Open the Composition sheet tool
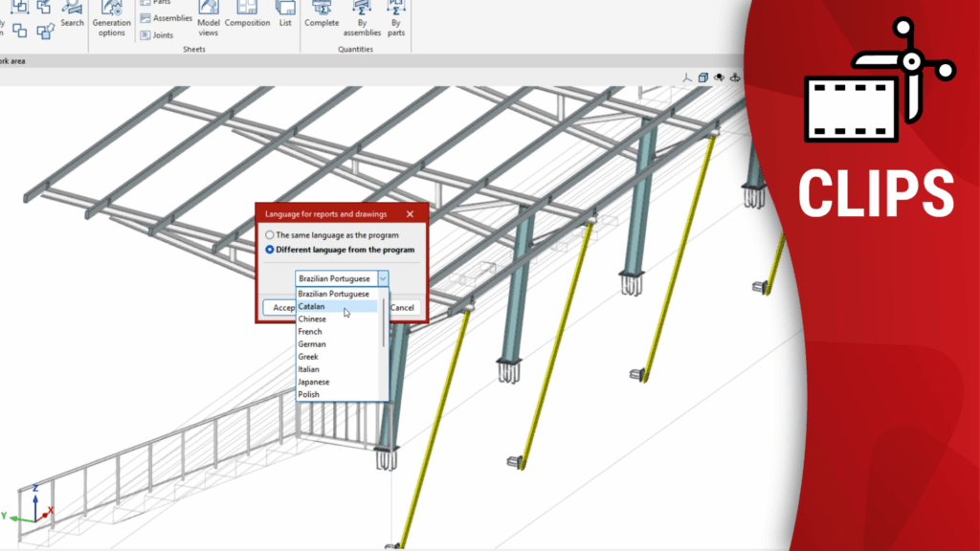The height and width of the screenshot is (551, 980). [x=247, y=10]
